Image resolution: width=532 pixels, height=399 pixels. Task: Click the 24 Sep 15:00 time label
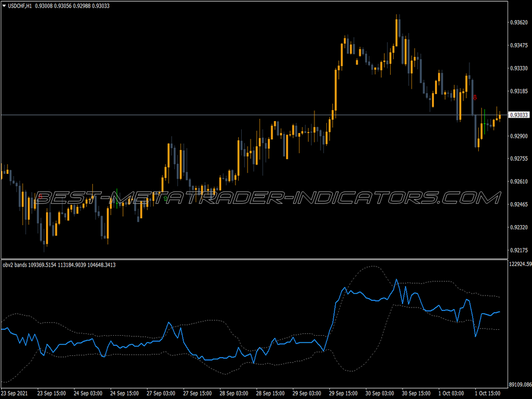coord(125,394)
